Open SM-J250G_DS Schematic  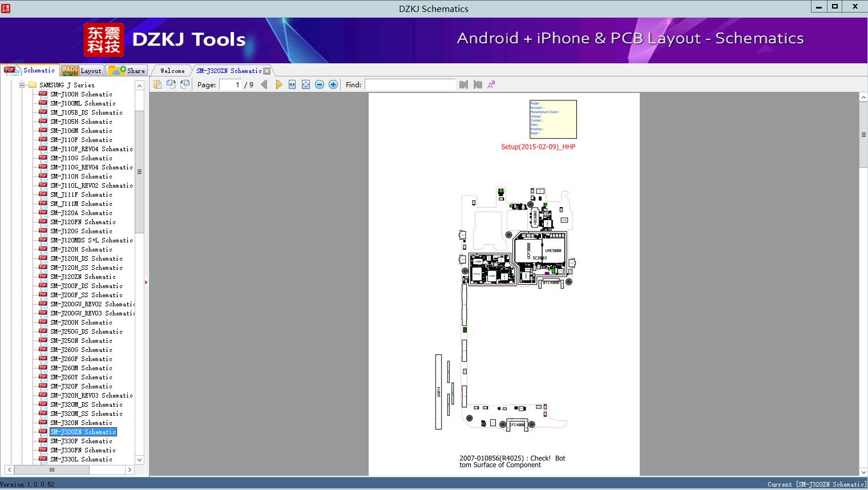click(x=86, y=331)
